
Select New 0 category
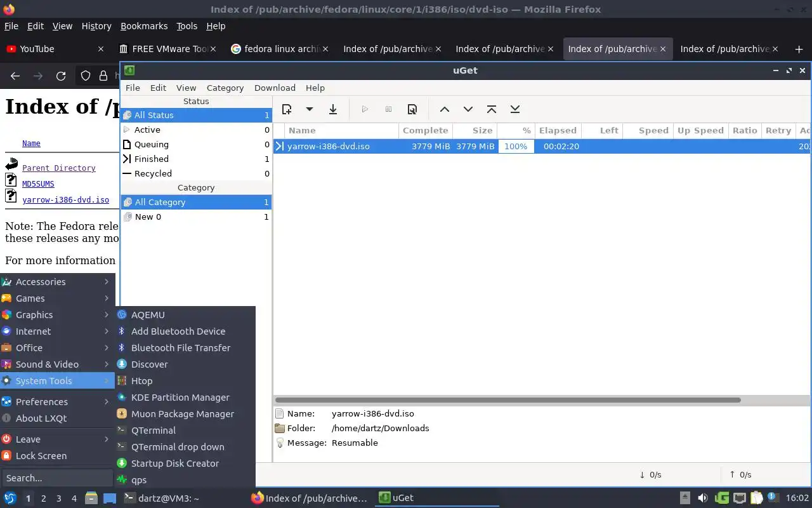coord(196,217)
